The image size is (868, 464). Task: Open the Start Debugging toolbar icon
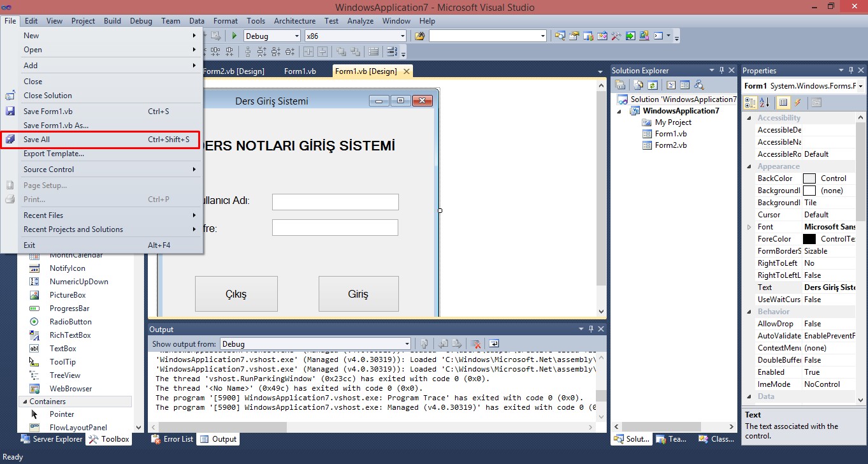pos(234,36)
